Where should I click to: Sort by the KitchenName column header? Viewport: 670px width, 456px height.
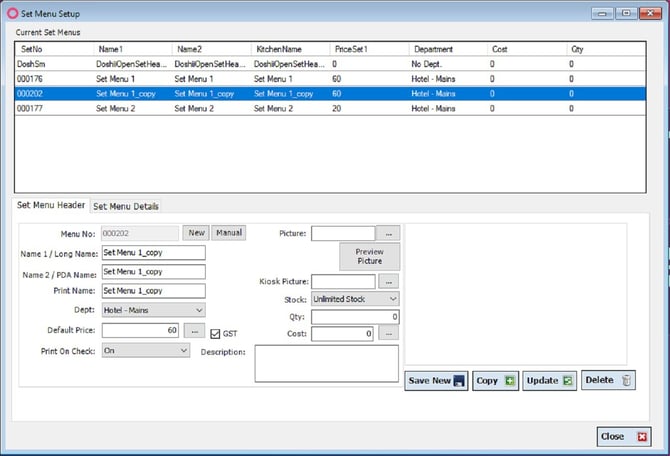click(x=290, y=49)
